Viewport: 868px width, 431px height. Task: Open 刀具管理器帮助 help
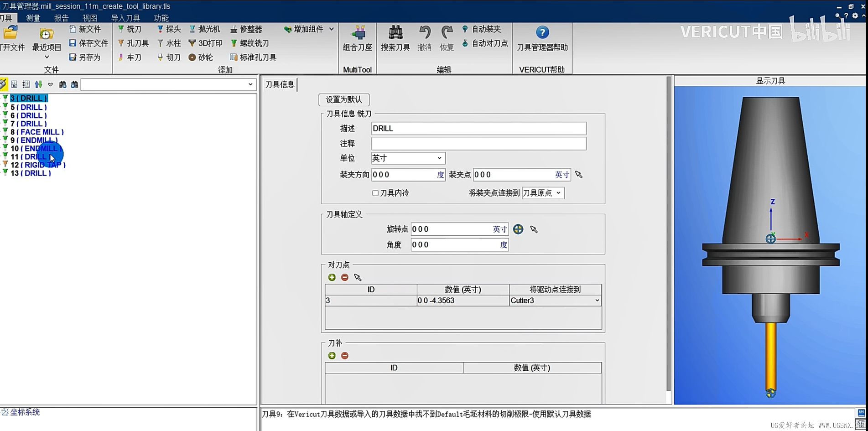point(542,38)
